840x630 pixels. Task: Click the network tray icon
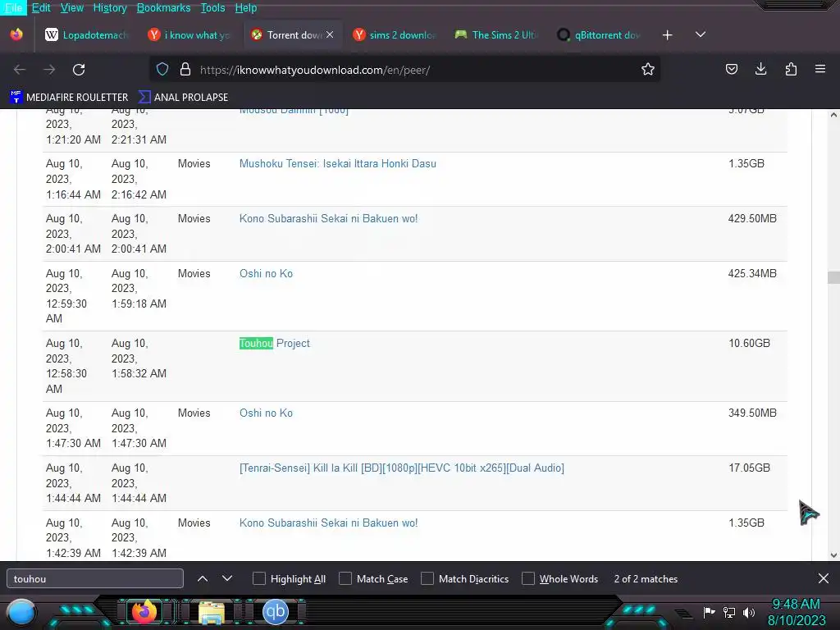click(x=729, y=612)
